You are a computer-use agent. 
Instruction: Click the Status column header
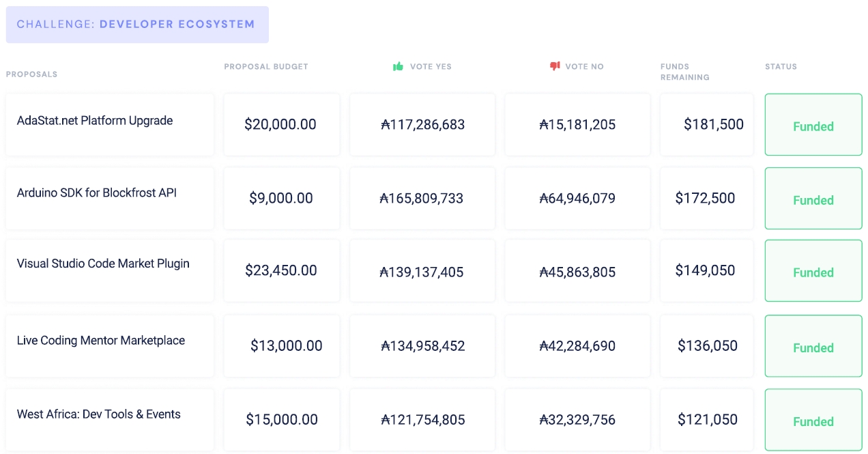tap(781, 67)
